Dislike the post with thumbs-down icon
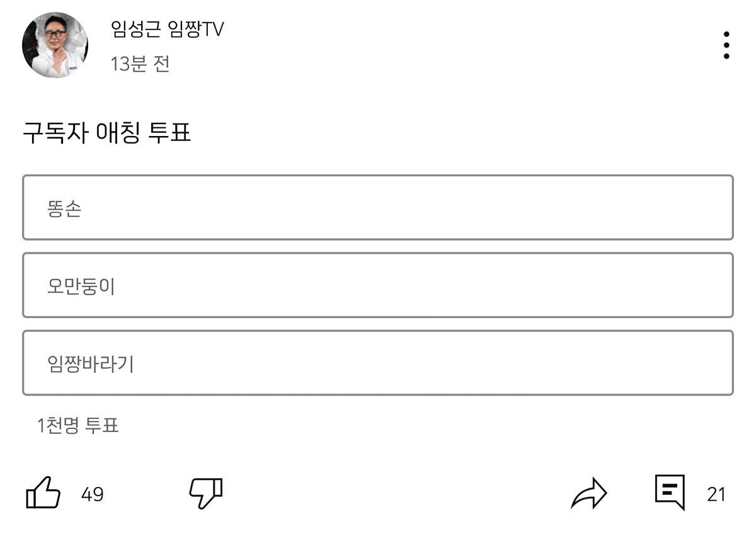 [x=206, y=492]
